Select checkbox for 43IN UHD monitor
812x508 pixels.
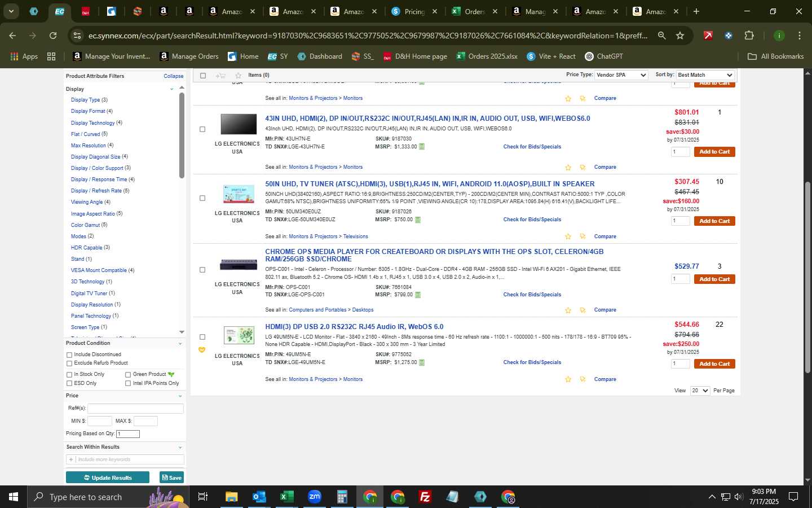pyautogui.click(x=202, y=129)
